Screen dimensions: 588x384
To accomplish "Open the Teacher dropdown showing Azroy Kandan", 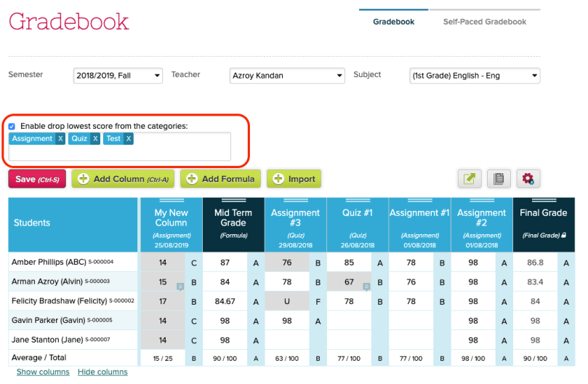I will [x=287, y=76].
